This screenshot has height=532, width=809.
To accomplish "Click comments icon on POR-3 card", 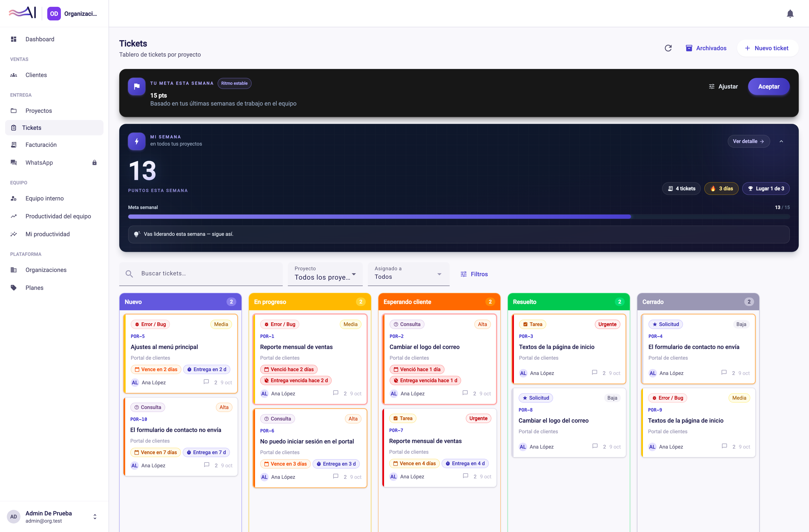I will (x=595, y=373).
